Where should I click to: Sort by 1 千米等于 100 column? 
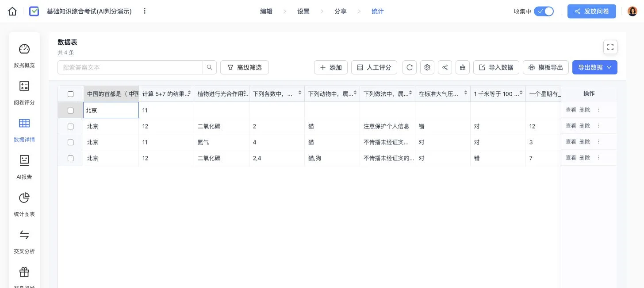(521, 93)
